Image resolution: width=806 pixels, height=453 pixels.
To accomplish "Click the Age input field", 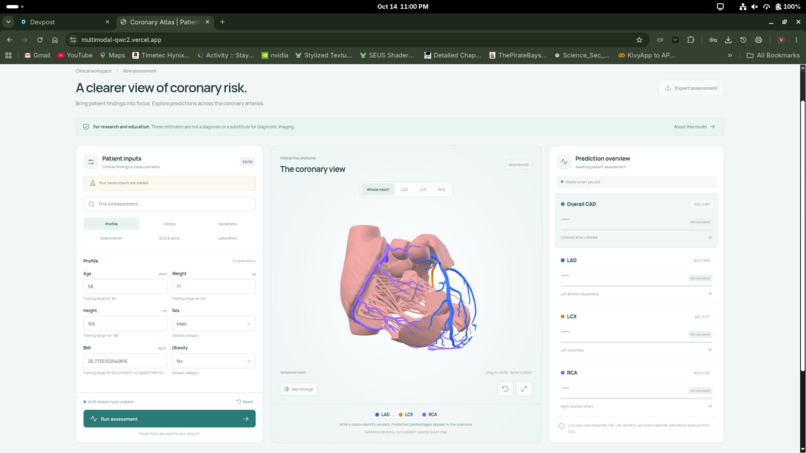I will point(125,286).
